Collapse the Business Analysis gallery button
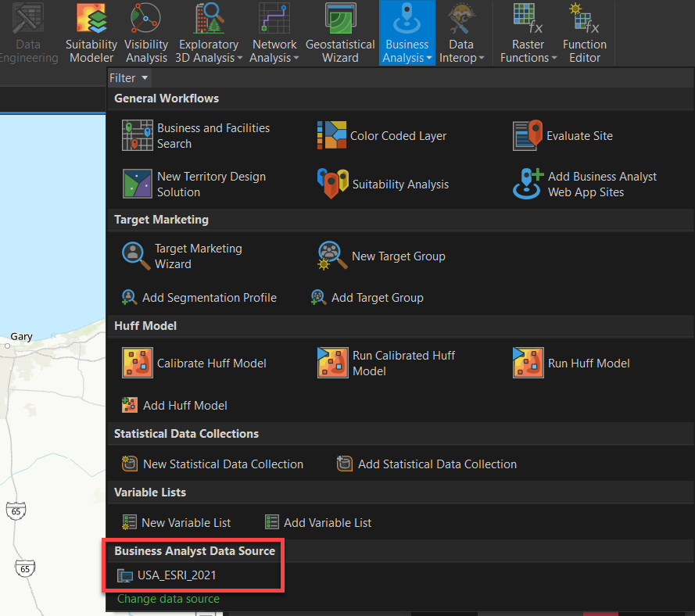The height and width of the screenshot is (616, 695). pyautogui.click(x=407, y=33)
